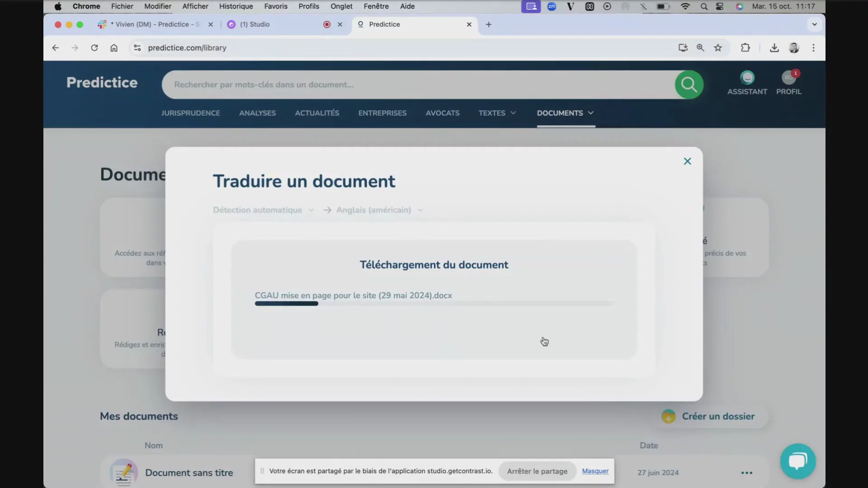Viewport: 868px width, 488px height.
Task: Open the three-dot menu for Document sans titre
Action: 747,473
